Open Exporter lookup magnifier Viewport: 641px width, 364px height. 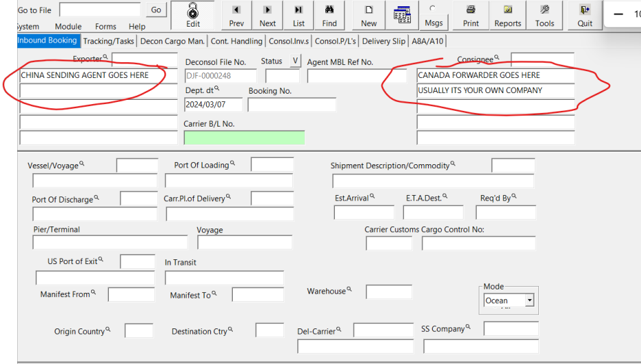(105, 57)
